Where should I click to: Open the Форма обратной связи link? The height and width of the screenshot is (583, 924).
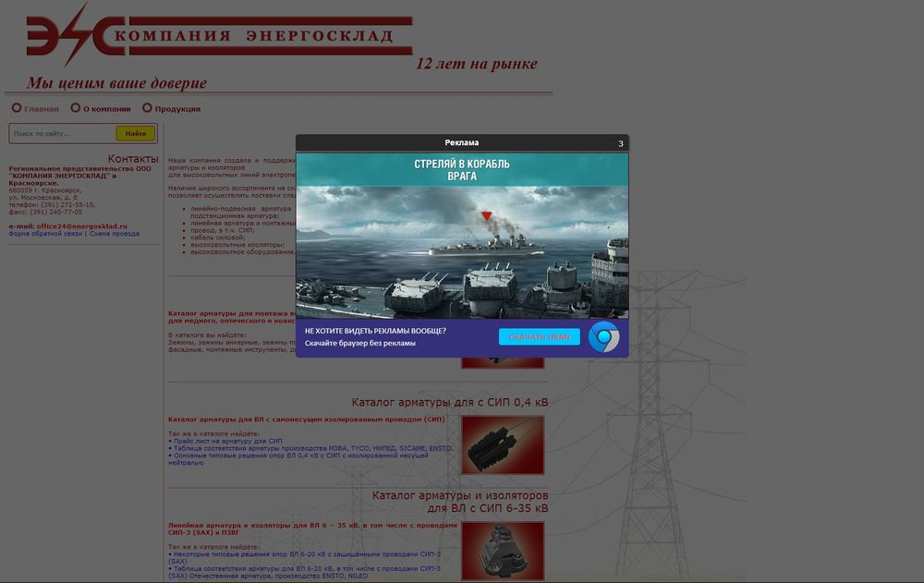(x=45, y=234)
